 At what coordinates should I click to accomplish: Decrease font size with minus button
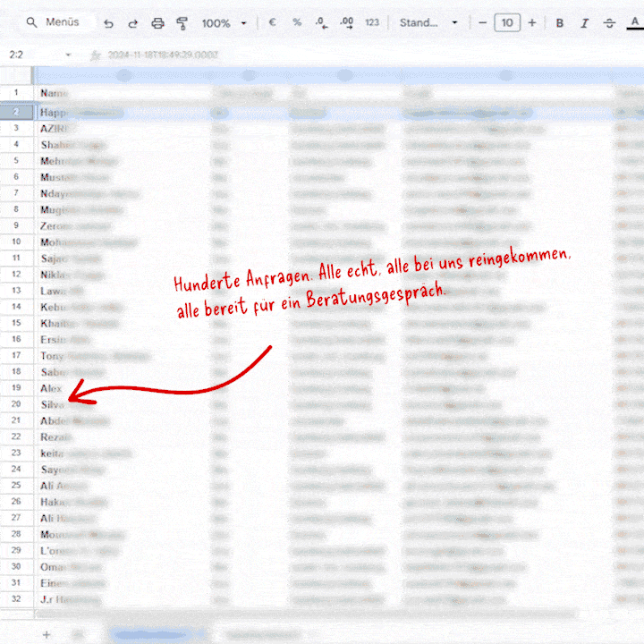tap(483, 22)
